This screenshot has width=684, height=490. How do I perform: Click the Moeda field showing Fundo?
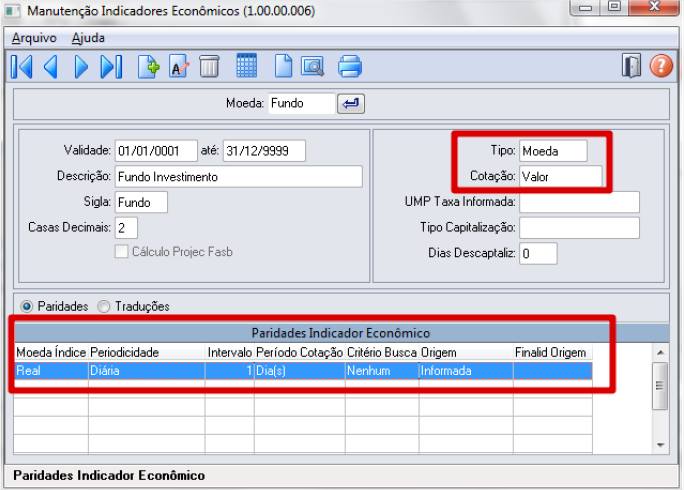(301, 103)
